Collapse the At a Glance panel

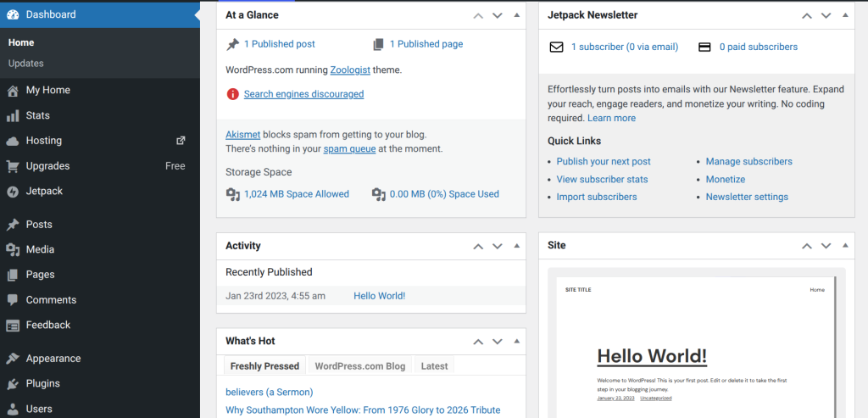516,15
